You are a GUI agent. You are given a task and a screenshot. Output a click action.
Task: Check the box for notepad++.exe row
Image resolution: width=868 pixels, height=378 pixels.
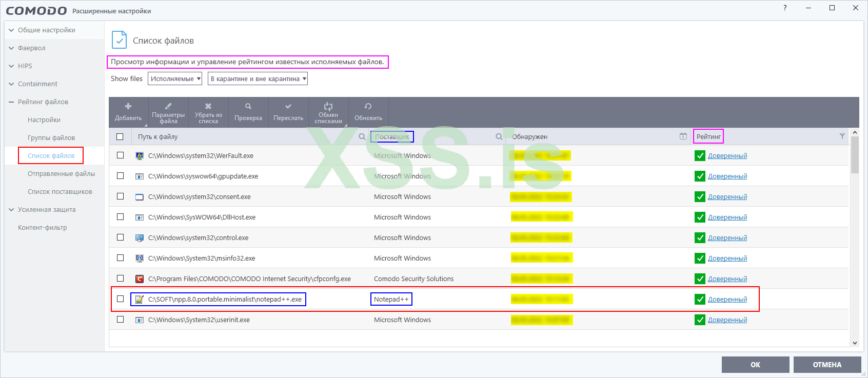[121, 299]
